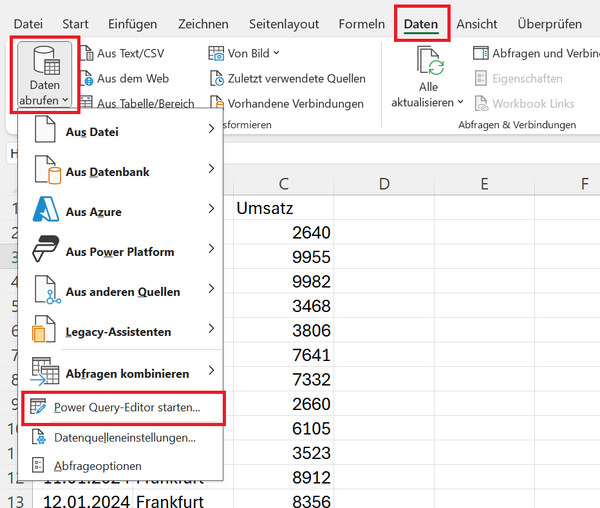The width and height of the screenshot is (600, 508).
Task: Expand the Aus Datei submenu arrow
Action: pyautogui.click(x=211, y=129)
